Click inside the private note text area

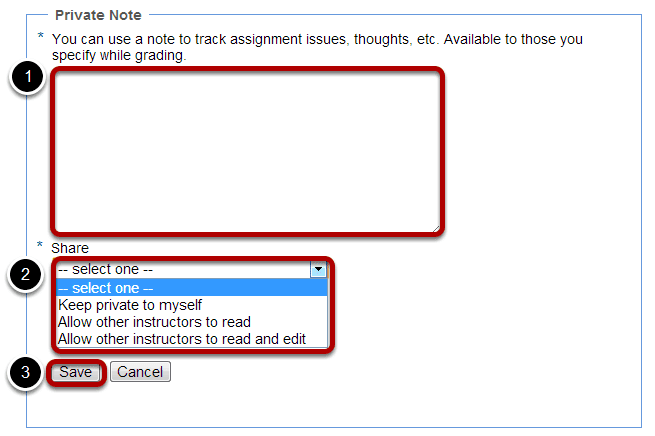pyautogui.click(x=247, y=152)
